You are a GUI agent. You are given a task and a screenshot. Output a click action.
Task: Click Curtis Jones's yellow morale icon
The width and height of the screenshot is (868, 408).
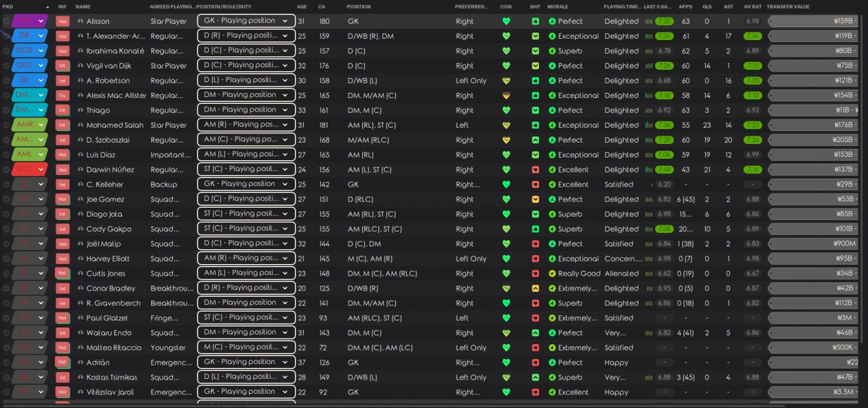pyautogui.click(x=552, y=274)
